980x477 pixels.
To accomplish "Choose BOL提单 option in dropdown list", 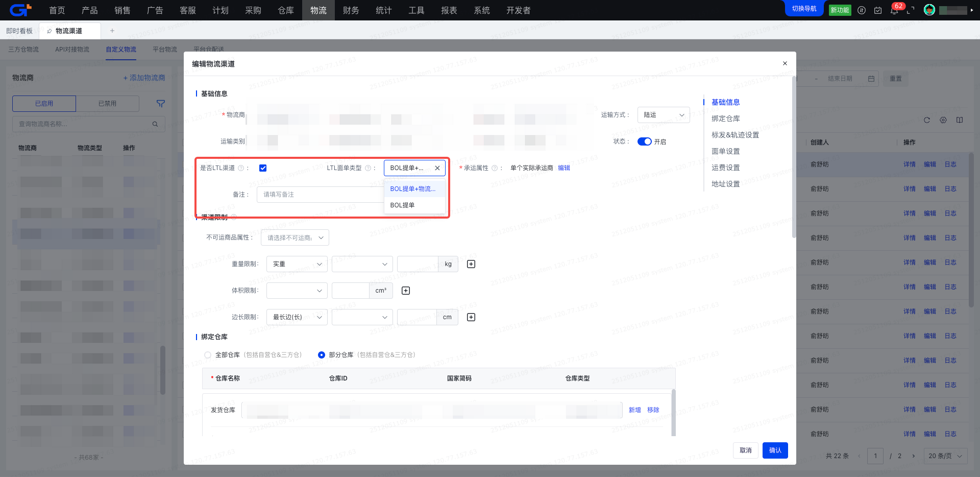I will tap(414, 205).
